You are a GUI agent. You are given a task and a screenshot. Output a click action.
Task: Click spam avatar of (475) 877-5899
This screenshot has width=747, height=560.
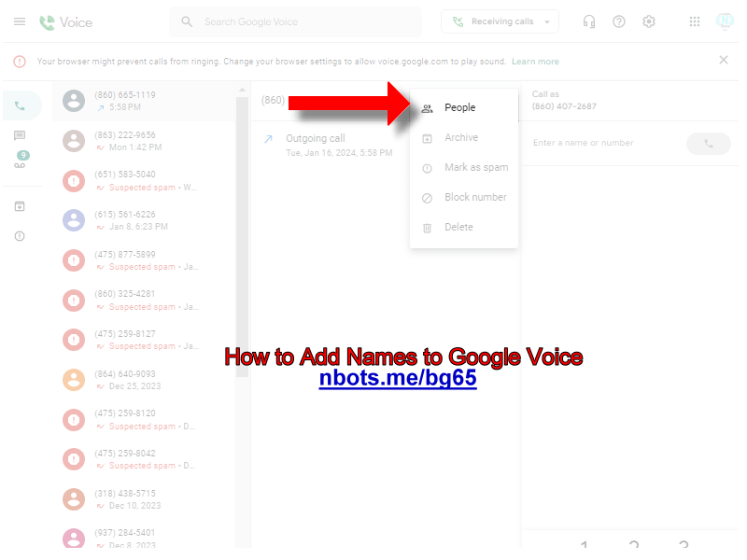(74, 260)
